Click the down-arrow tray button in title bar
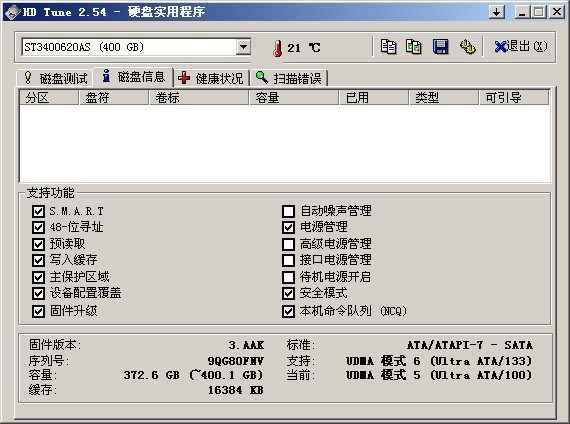Screen dimensions: 570x424 click(497, 12)
